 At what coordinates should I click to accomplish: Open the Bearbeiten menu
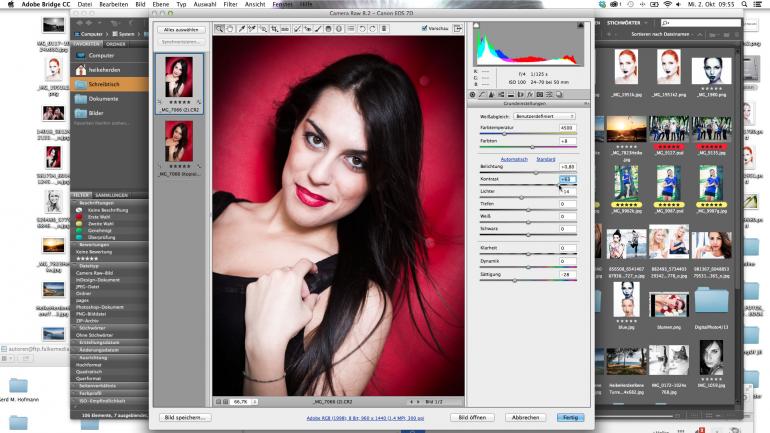[x=113, y=4]
